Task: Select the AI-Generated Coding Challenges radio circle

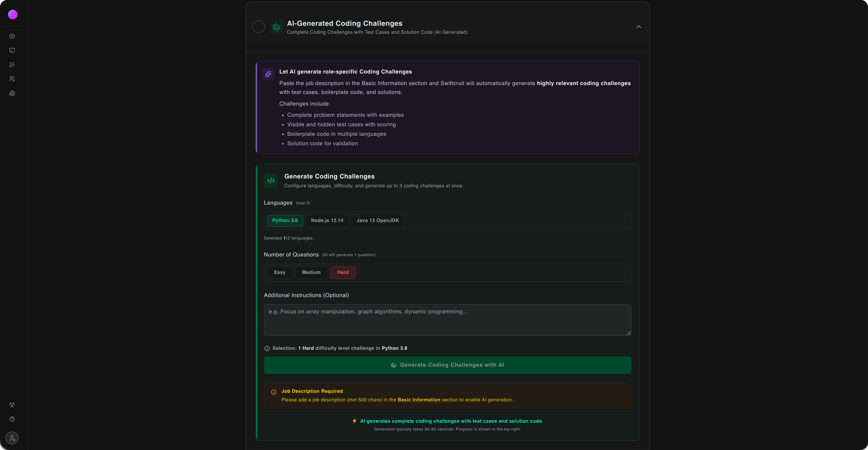Action: pos(258,27)
